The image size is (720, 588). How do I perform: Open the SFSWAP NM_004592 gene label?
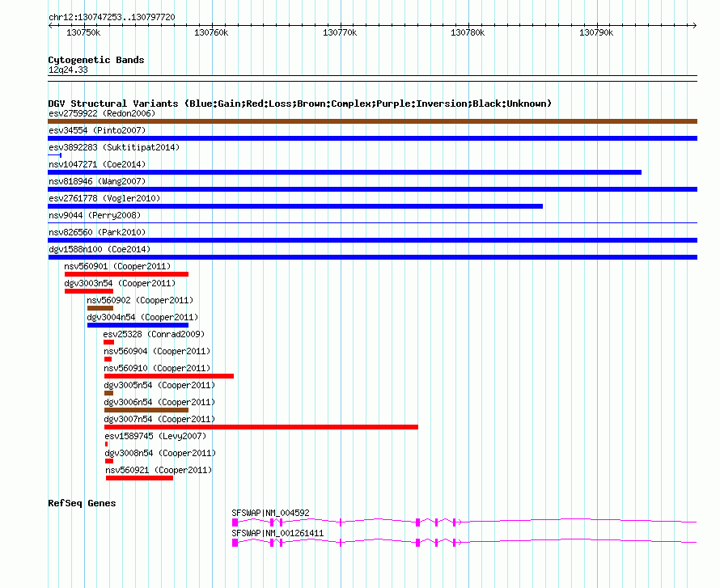270,513
